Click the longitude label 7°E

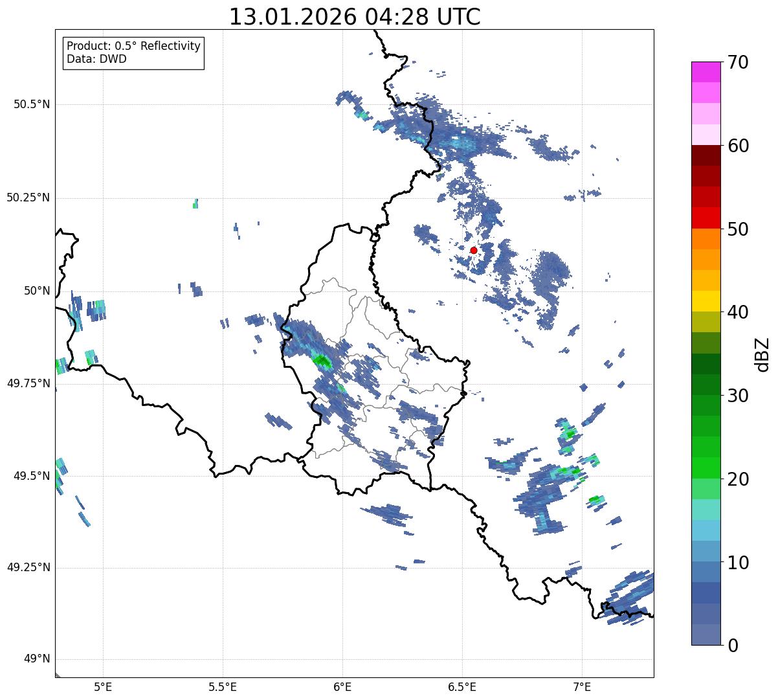[582, 687]
